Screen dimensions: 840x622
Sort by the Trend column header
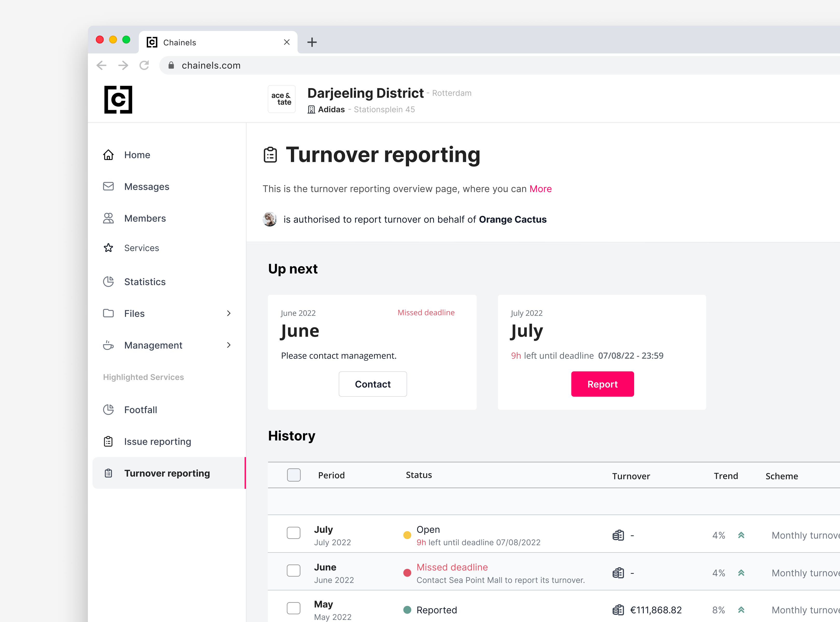coord(726,476)
